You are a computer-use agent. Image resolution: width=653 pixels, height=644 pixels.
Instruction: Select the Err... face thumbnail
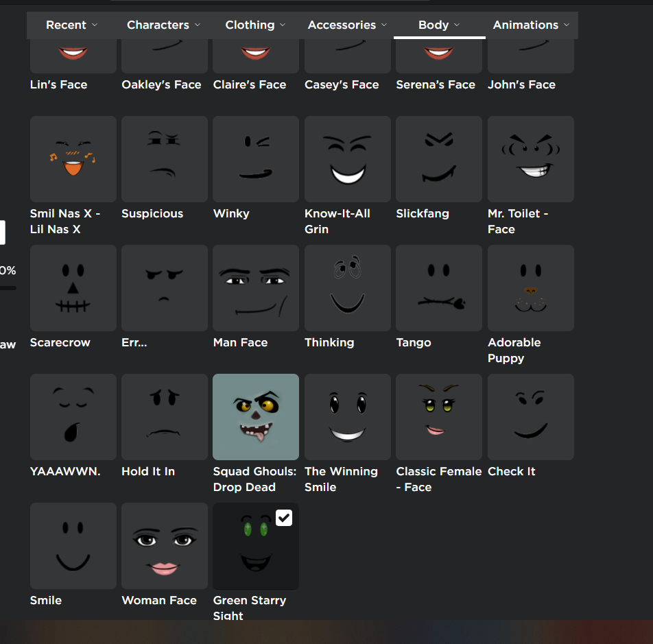pyautogui.click(x=165, y=288)
